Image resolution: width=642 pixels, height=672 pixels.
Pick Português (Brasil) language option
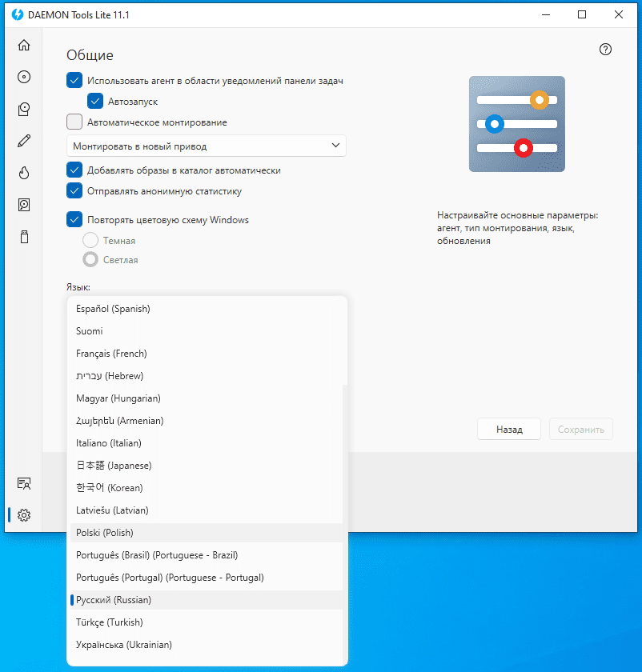207,555
